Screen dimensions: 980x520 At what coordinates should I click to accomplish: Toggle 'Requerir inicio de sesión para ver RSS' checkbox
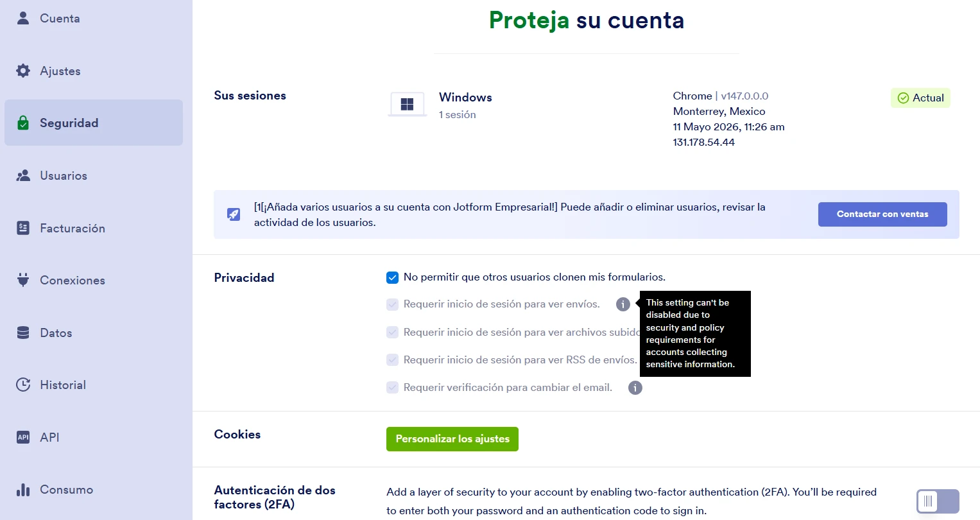click(392, 360)
